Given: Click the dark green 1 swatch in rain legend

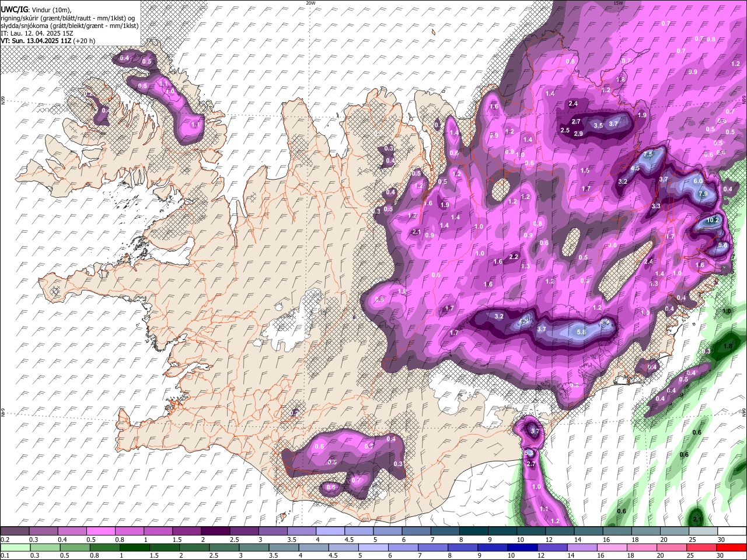Looking at the screenshot, I should tap(134, 547).
